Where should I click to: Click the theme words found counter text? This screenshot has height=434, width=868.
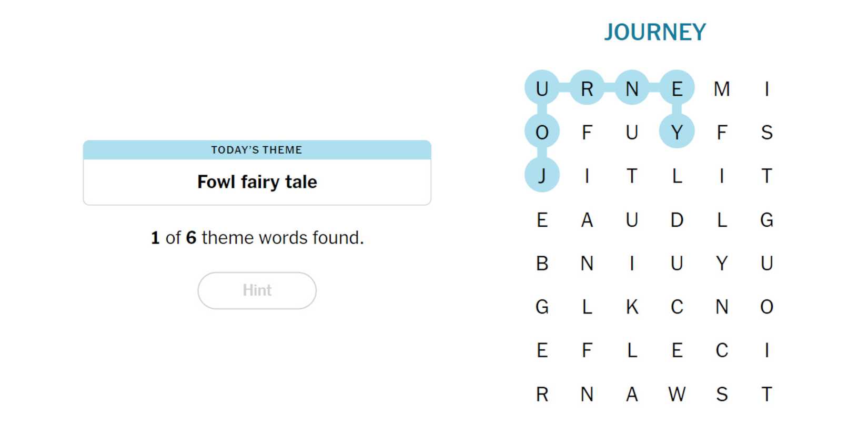[257, 237]
